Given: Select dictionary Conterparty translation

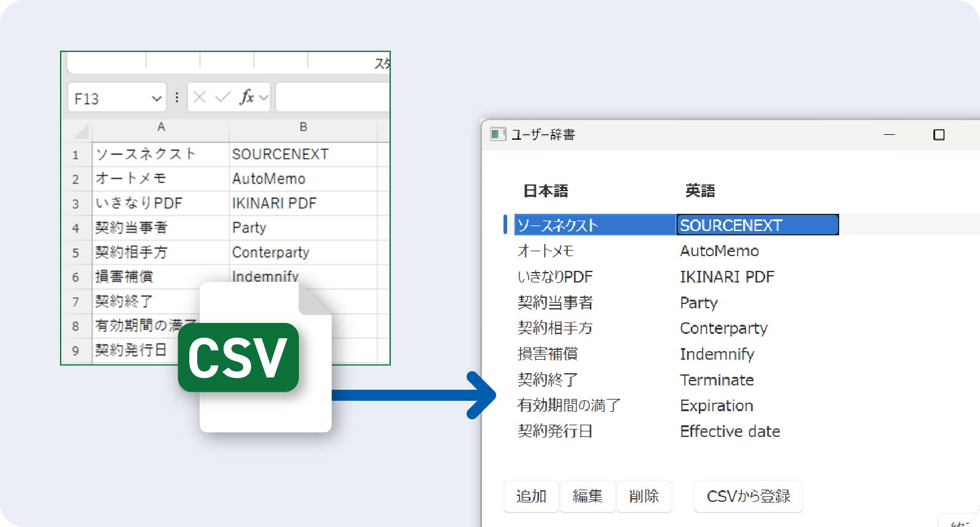Looking at the screenshot, I should (x=723, y=329).
